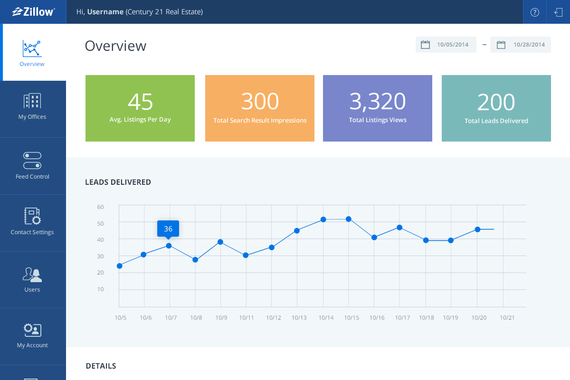Screen dimensions: 570x380
Task: Click the 10/21 x-axis label
Action: [507, 317]
